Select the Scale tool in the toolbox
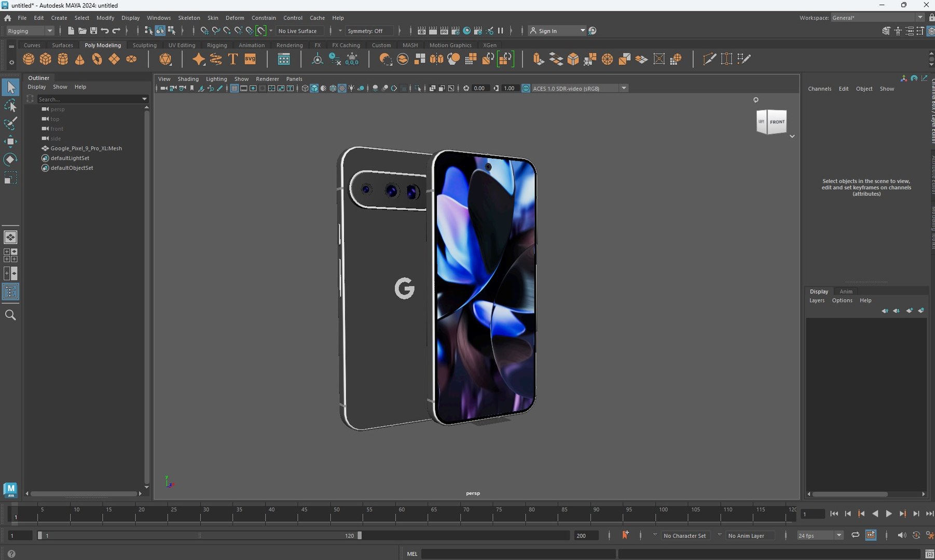The image size is (935, 560). (10, 178)
